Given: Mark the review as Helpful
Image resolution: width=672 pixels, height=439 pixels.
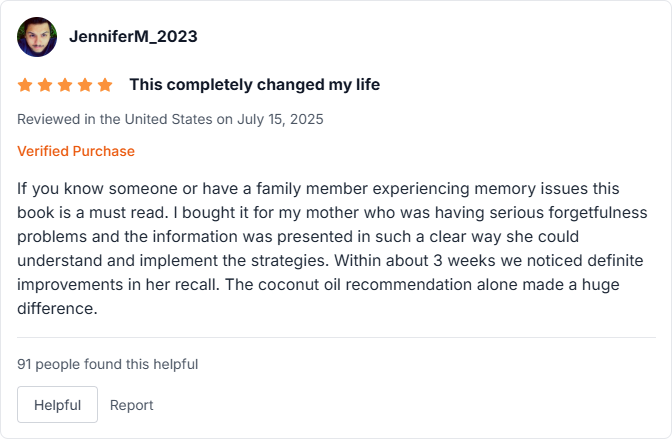Looking at the screenshot, I should pos(57,405).
